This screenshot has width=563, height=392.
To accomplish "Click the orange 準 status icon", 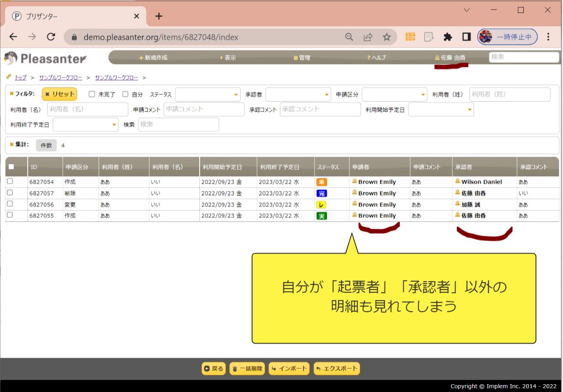I will (x=321, y=182).
